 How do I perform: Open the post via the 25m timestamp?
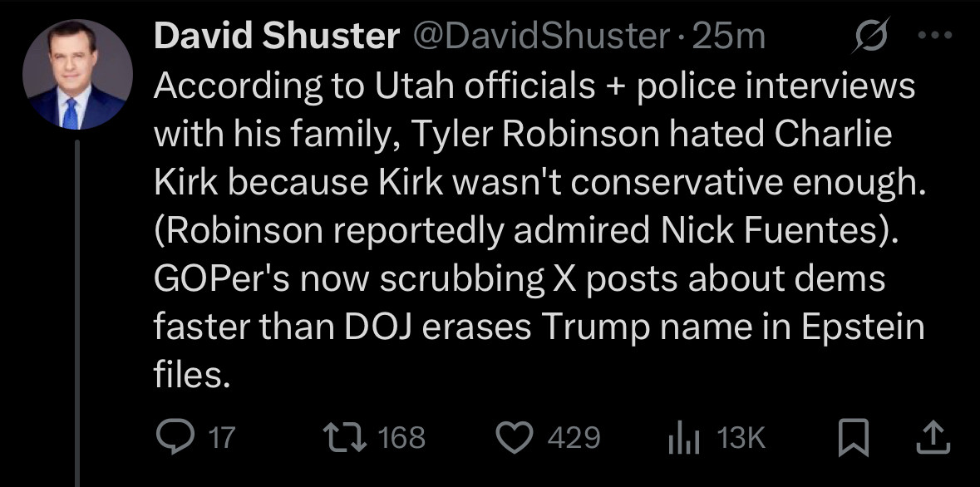coord(729,35)
